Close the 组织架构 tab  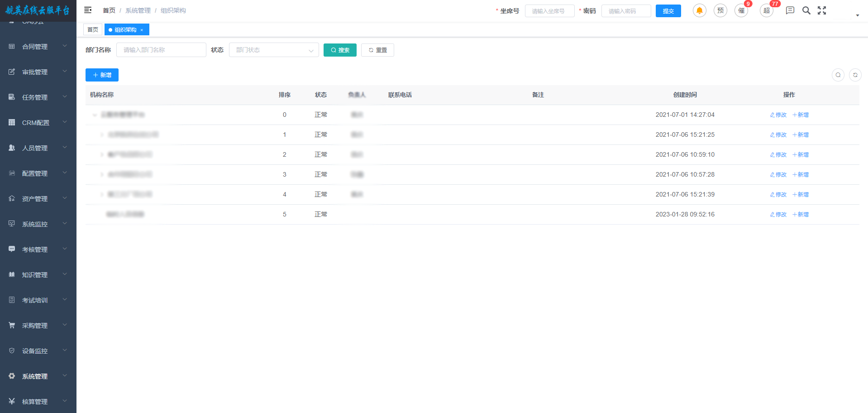tap(142, 30)
